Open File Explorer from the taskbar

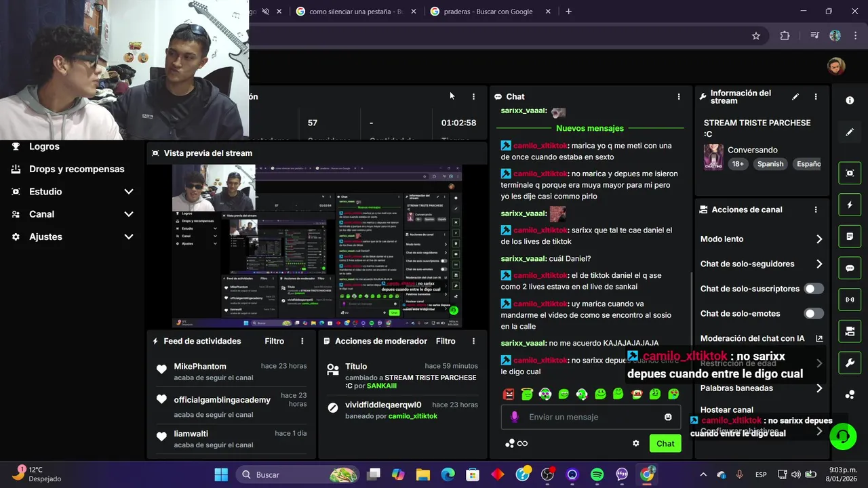click(x=423, y=474)
